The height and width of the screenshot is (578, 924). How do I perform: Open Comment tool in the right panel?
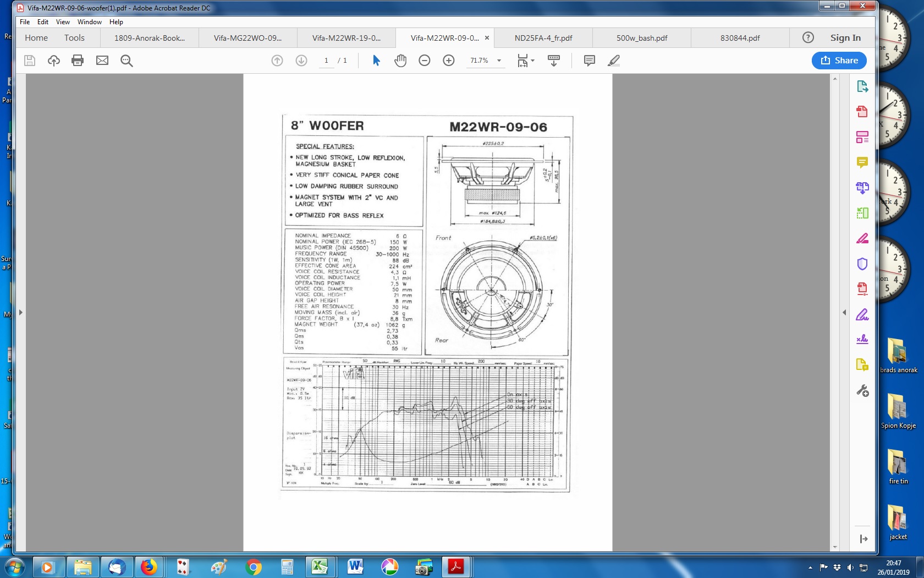(x=862, y=162)
